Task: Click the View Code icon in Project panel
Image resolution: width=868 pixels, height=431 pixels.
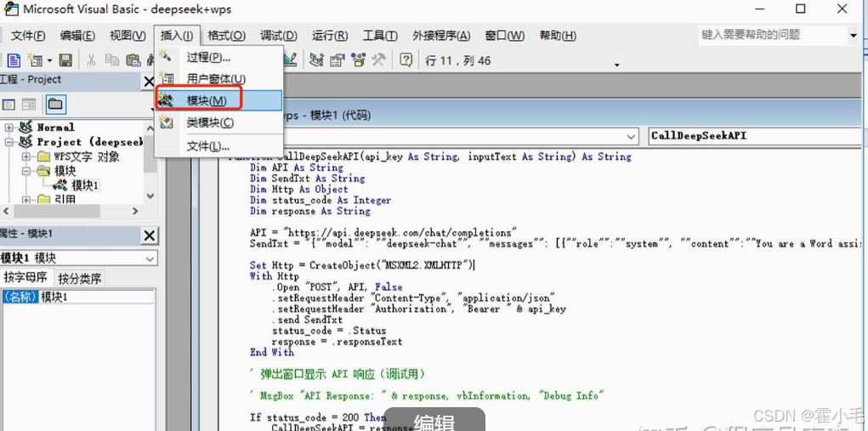Action: (x=9, y=104)
